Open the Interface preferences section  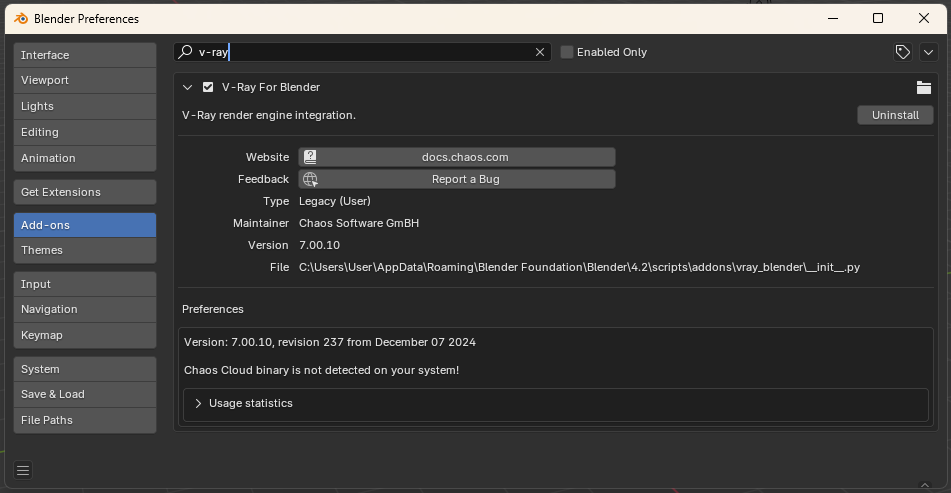click(x=85, y=55)
